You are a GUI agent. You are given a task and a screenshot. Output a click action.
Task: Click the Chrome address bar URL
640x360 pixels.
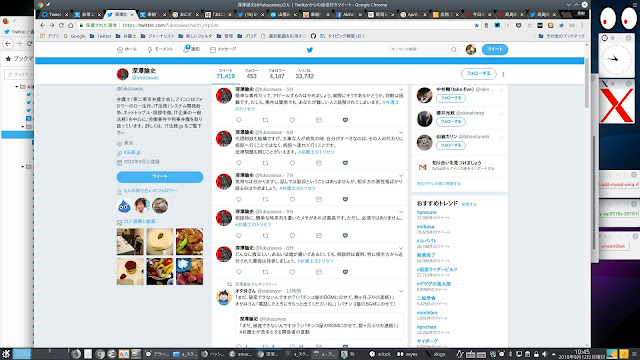170,25
